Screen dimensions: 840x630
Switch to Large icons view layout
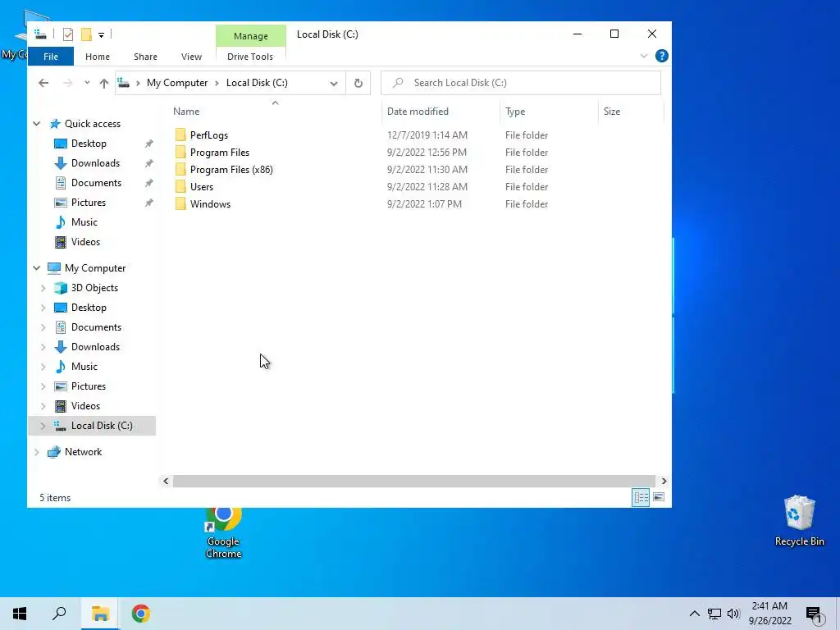point(659,498)
